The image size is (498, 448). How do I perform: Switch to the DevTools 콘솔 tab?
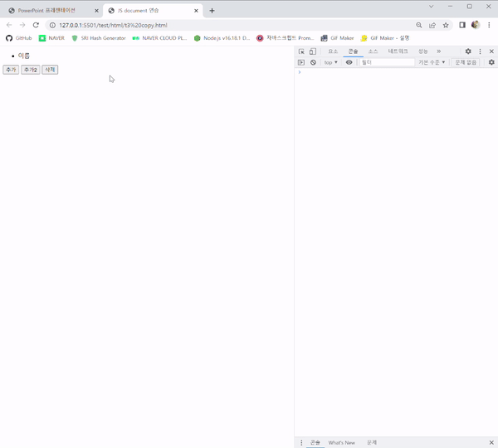tap(354, 51)
